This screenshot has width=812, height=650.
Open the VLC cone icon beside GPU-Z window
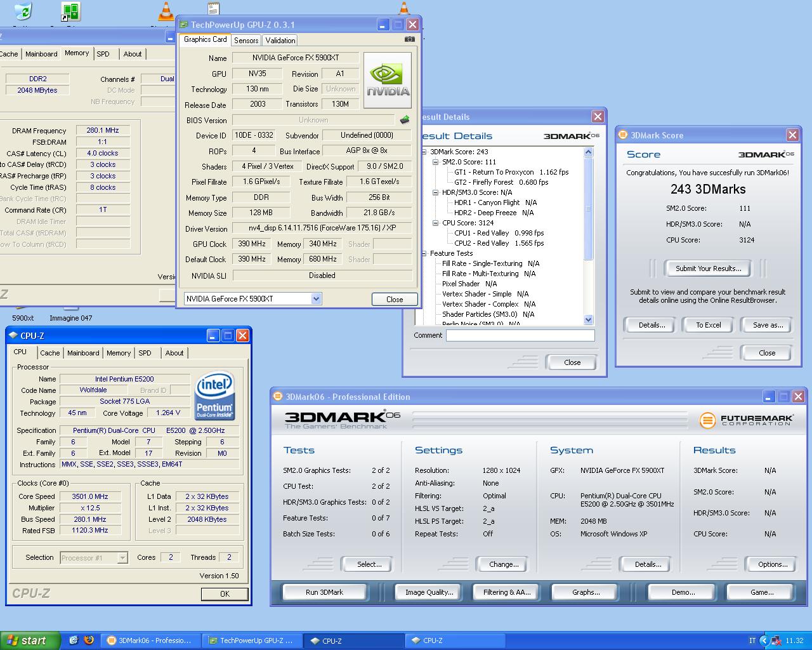pos(166,11)
